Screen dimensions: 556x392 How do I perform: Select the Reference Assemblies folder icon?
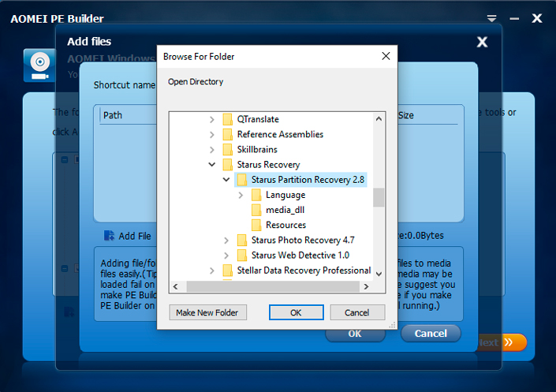pos(227,134)
